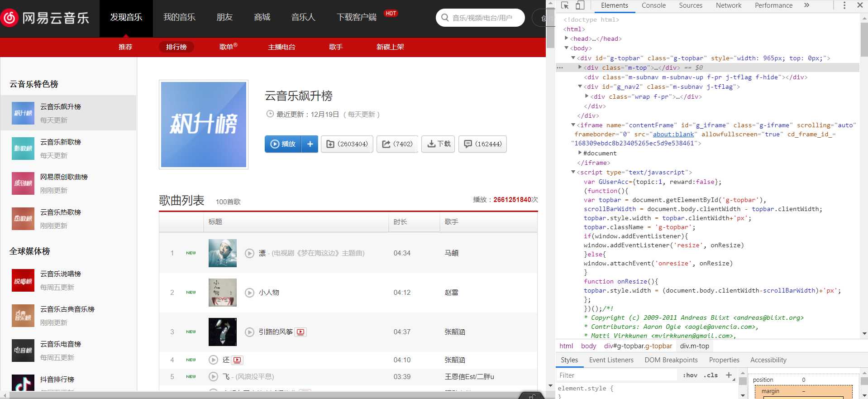Switch to the Sources tab
Viewport: 868px width, 399px height.
click(691, 5)
